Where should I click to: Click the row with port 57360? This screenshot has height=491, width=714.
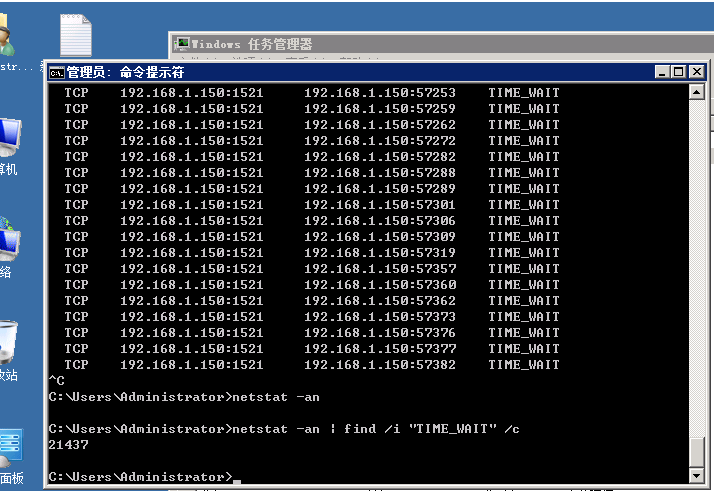pyautogui.click(x=311, y=285)
